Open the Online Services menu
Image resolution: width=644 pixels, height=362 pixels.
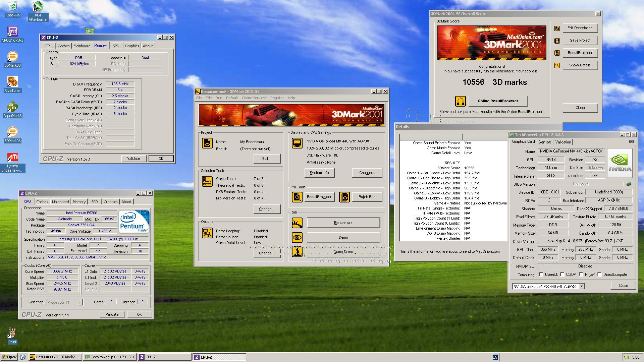coord(254,98)
